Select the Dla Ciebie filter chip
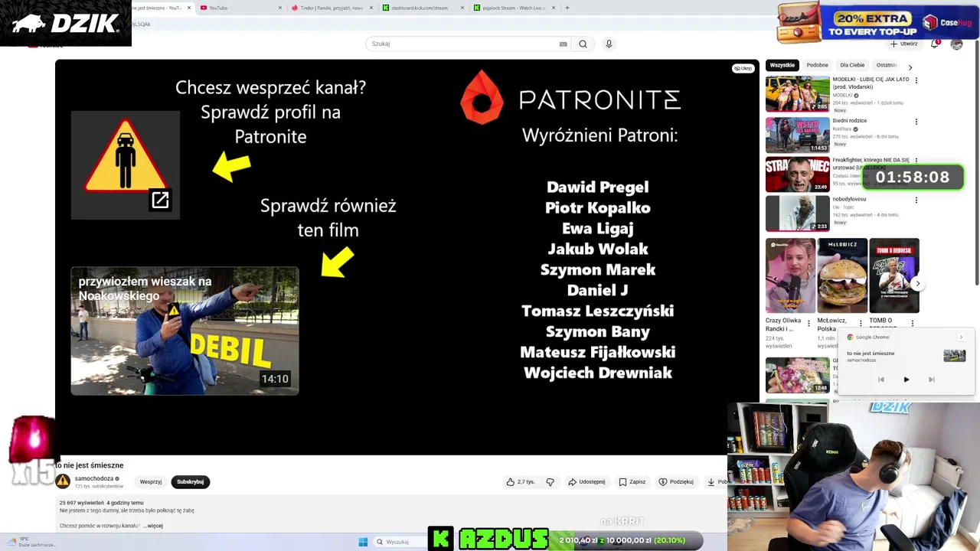This screenshot has width=980, height=551. (x=852, y=66)
